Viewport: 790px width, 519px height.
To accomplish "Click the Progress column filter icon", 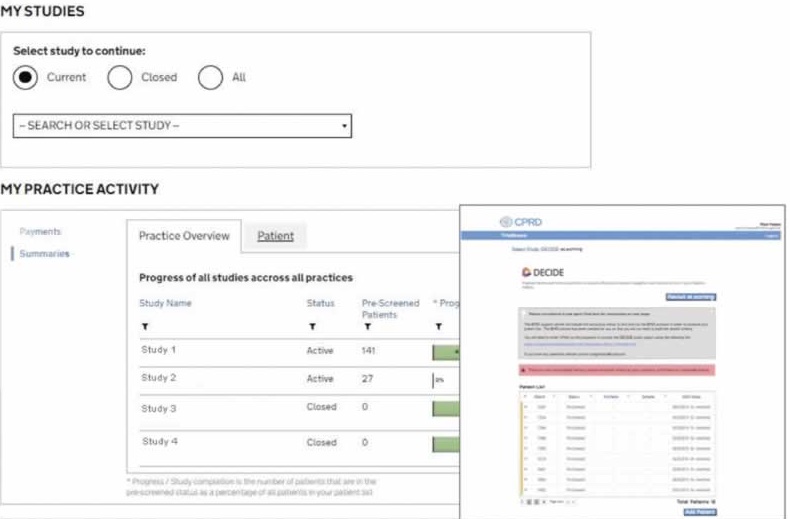I will tap(437, 327).
